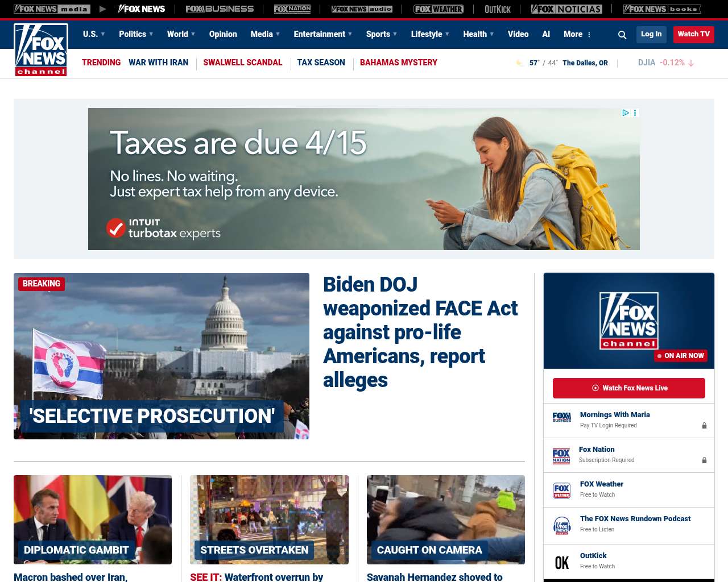Visit Fox Weather logo in top bar
The height and width of the screenshot is (582, 728).
pyautogui.click(x=439, y=9)
